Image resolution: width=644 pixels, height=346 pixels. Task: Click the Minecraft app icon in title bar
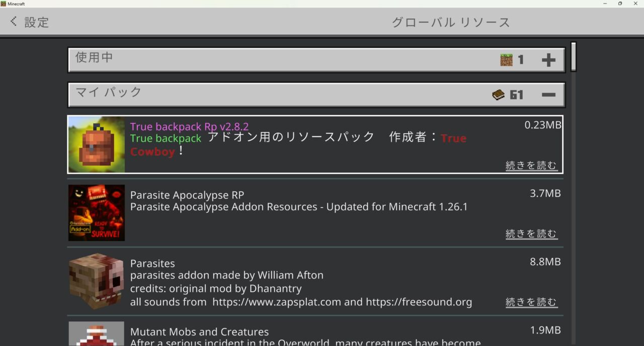tap(4, 4)
